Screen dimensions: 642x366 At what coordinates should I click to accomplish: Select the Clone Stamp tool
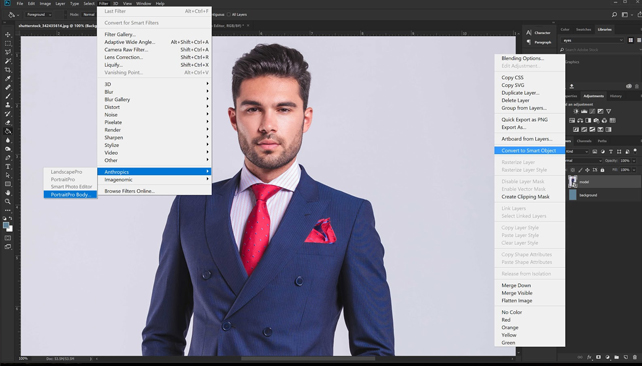click(8, 105)
